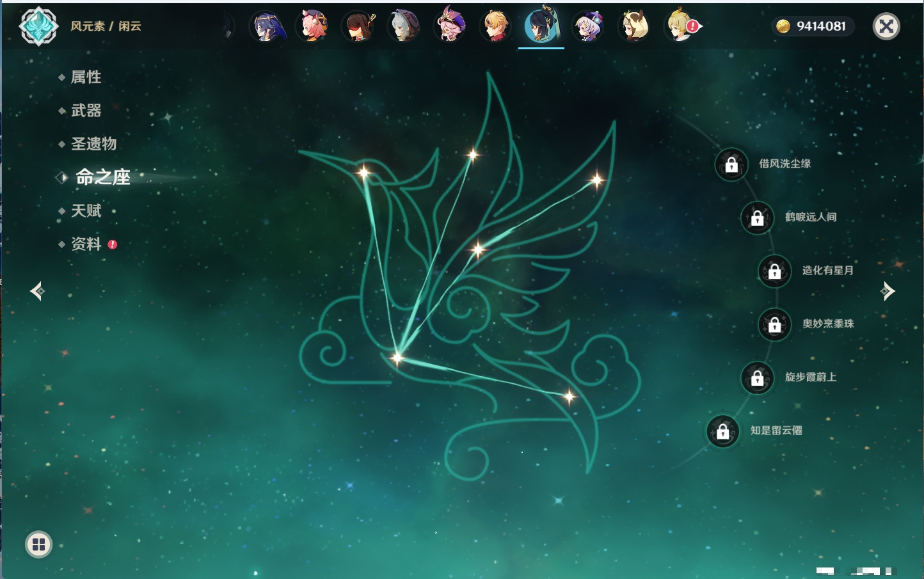Select the character with red alert badge
This screenshot has height=579, width=924.
(x=681, y=26)
